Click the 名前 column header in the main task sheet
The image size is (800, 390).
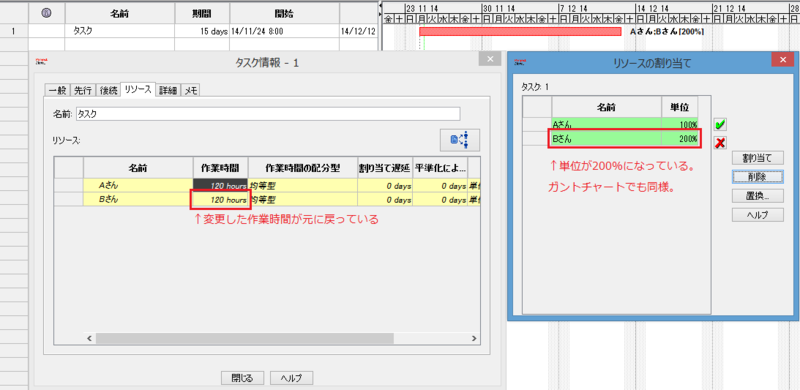(x=120, y=13)
